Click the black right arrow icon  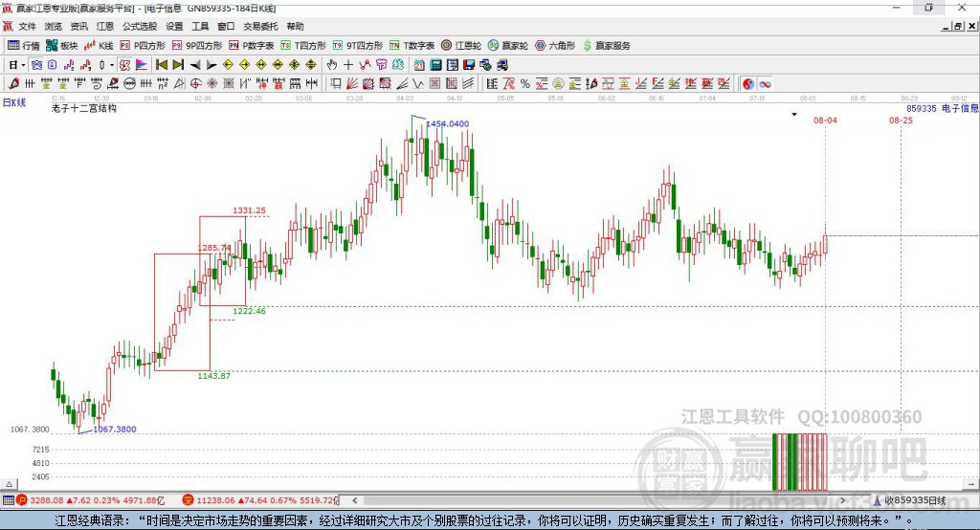[212, 65]
